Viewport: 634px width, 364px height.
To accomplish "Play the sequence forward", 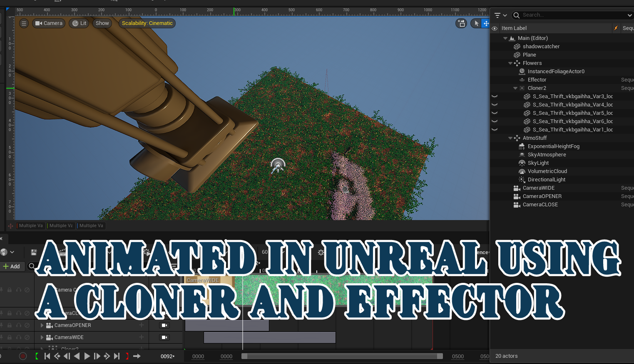I will tap(87, 356).
